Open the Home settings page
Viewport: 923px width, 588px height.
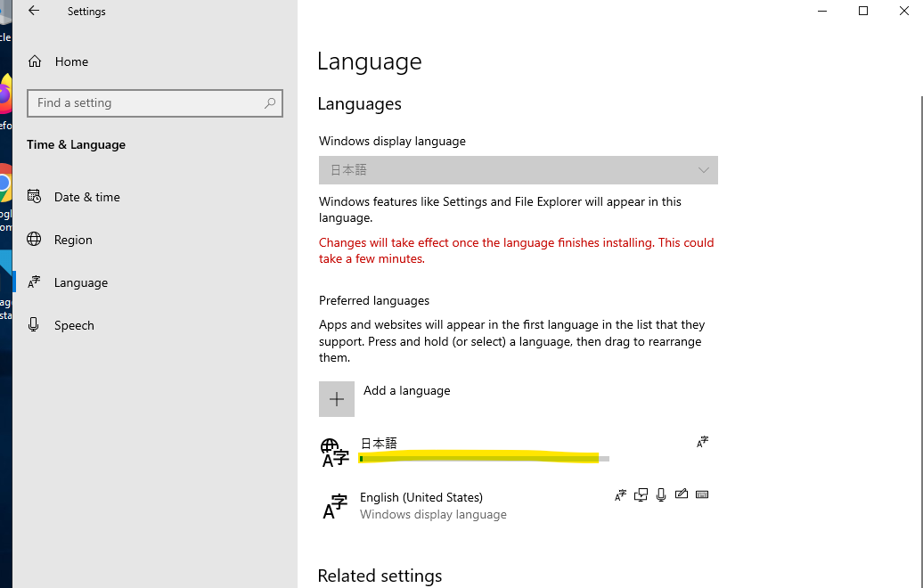[71, 61]
